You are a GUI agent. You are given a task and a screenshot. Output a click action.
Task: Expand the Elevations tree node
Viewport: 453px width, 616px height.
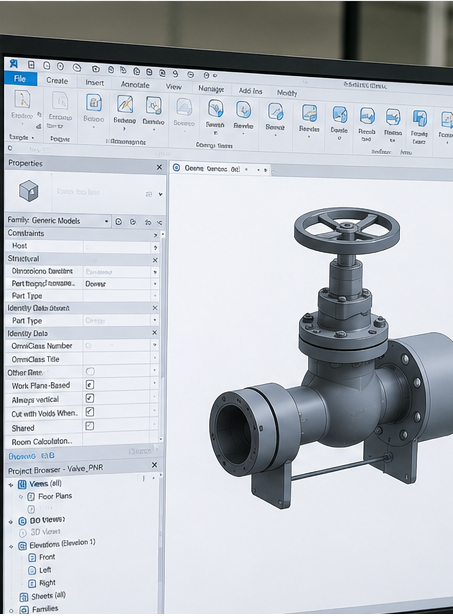[x=11, y=546]
